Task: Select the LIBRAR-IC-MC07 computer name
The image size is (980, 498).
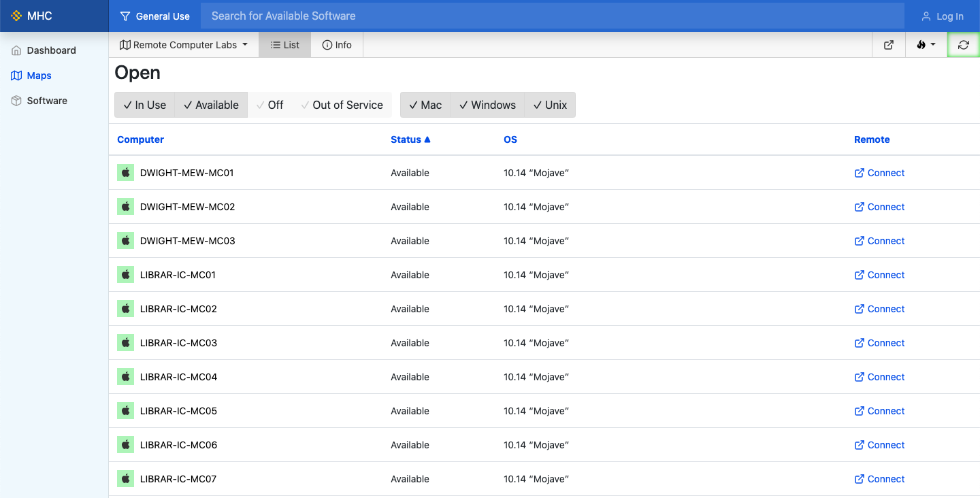Action: pyautogui.click(x=178, y=479)
